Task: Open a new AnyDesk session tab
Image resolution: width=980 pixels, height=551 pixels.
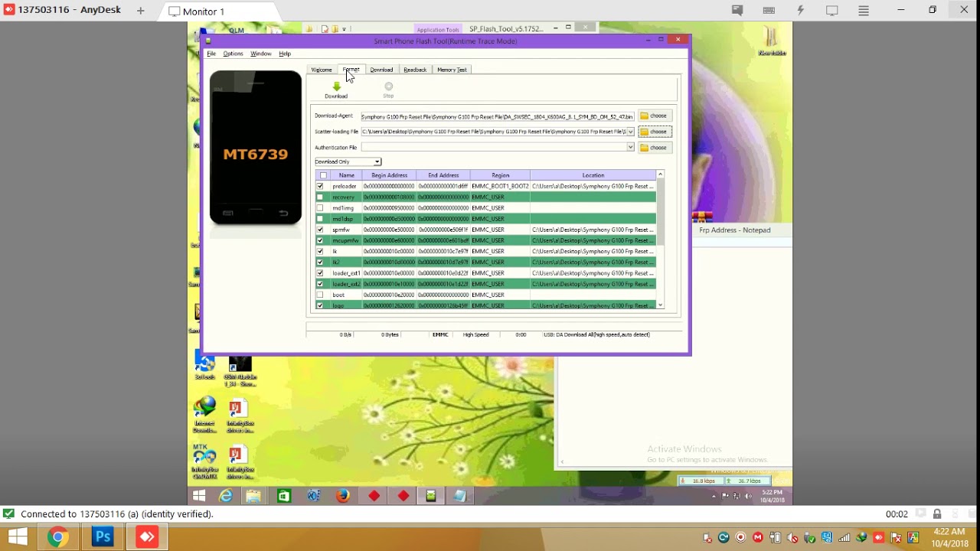Action: pos(141,11)
